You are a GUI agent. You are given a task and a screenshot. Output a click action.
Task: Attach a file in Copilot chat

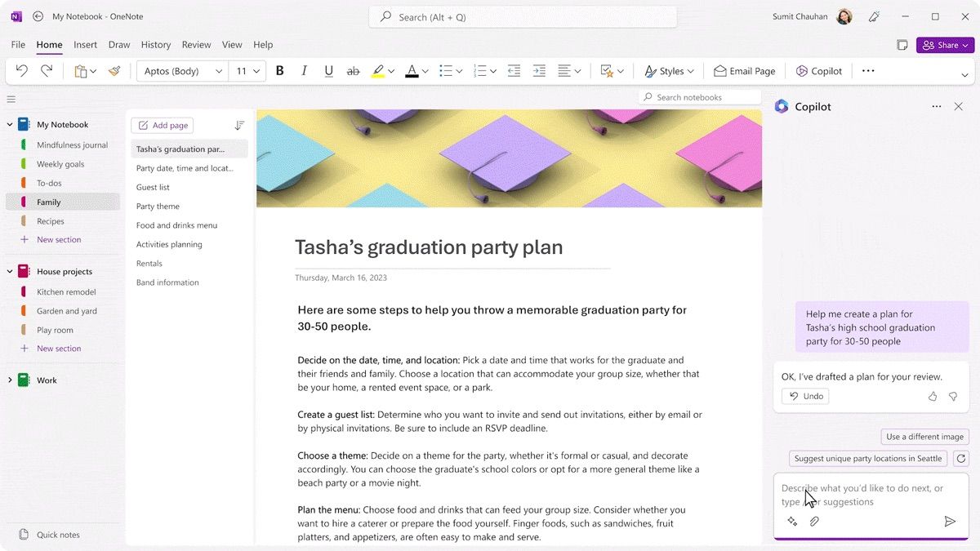coord(814,521)
